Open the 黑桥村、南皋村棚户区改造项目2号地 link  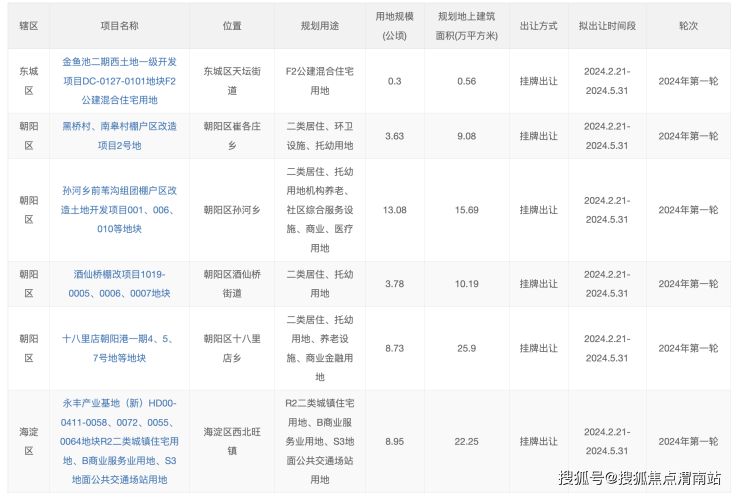click(x=120, y=135)
